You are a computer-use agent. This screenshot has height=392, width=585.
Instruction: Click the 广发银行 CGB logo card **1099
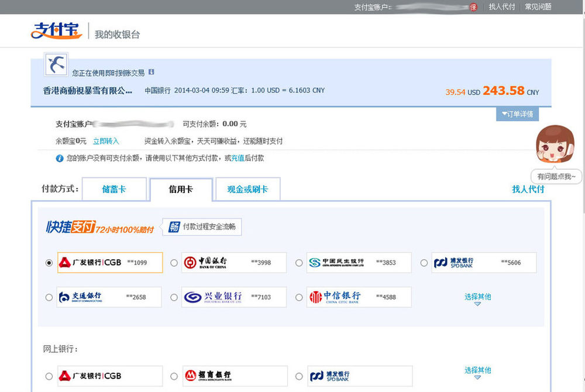tap(110, 263)
